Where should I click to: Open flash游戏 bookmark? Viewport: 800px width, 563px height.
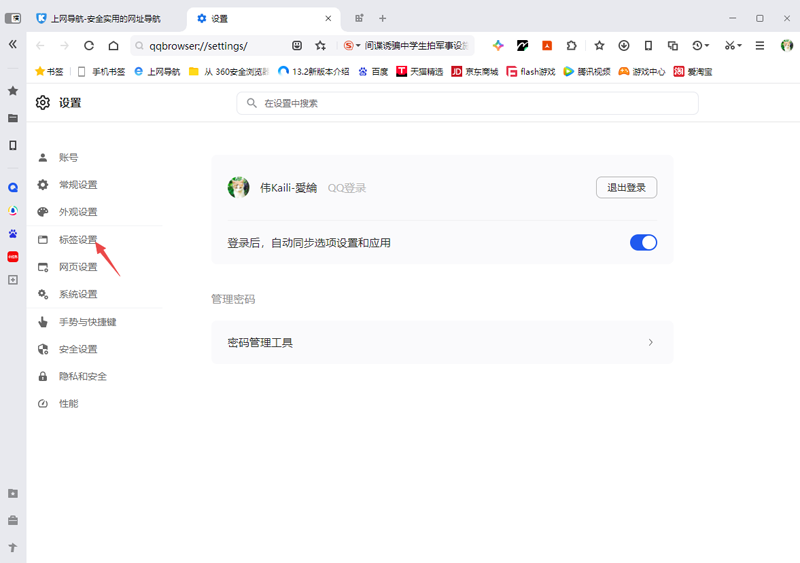[531, 71]
